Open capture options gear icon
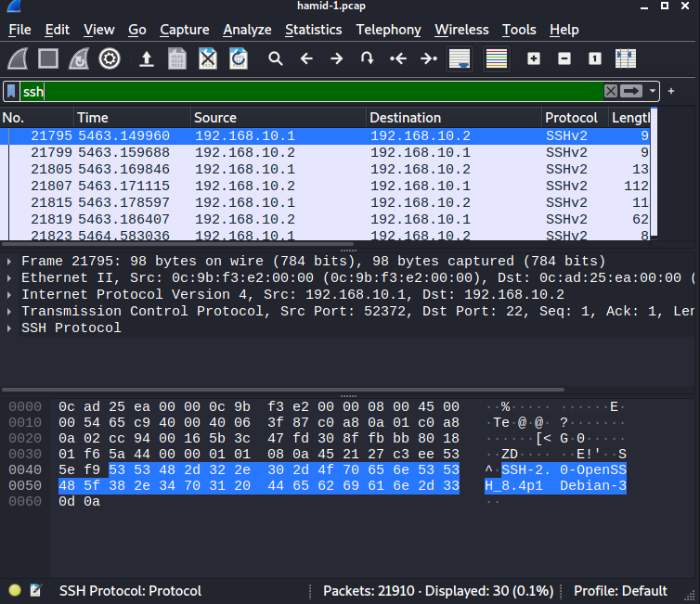 (110, 58)
